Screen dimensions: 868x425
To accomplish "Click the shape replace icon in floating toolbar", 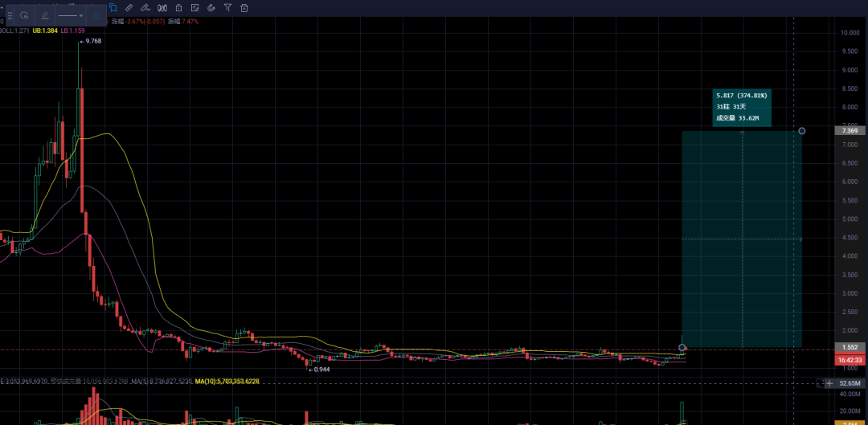I will click(24, 15).
